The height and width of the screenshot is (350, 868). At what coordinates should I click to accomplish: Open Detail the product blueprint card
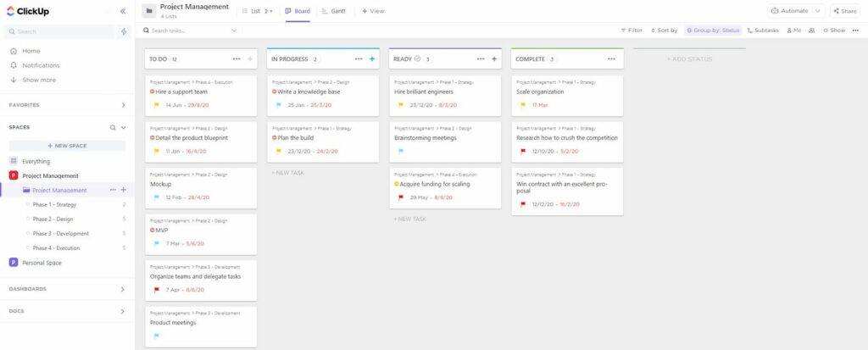click(201, 142)
